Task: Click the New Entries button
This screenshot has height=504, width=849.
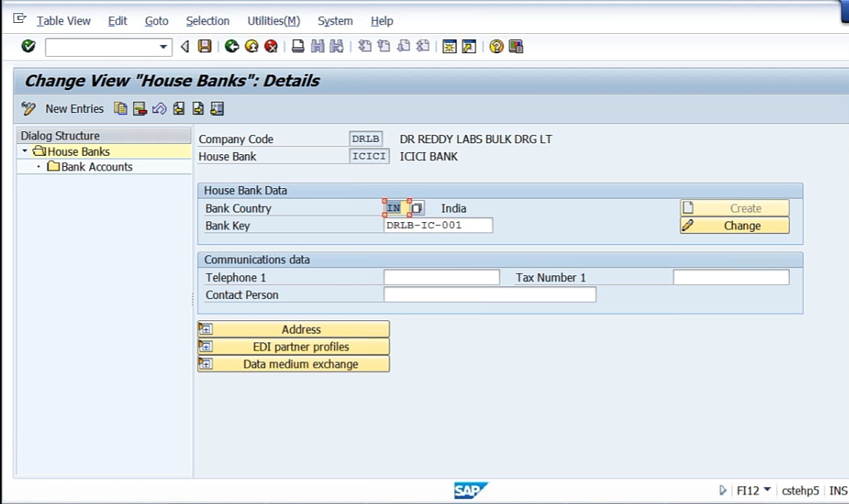Action: [x=74, y=108]
